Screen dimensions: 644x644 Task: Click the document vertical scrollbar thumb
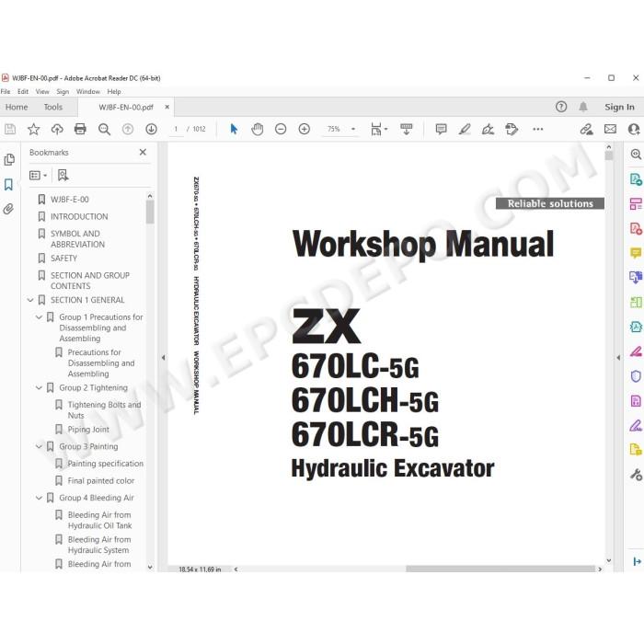coord(609,155)
